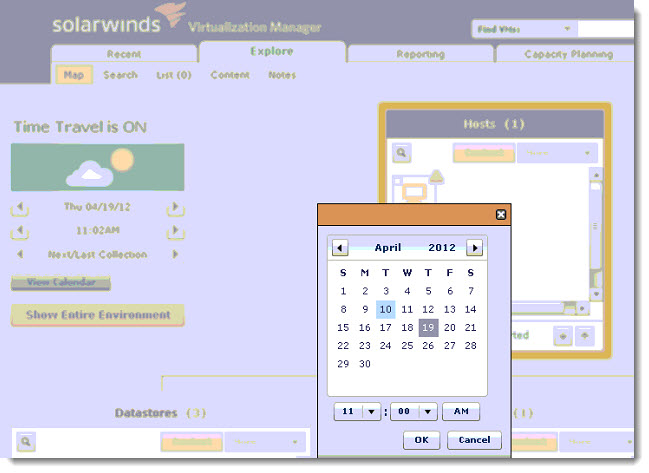Click the Hosts horizontal scrollbar right arrow
Screen dimensions: 649x473
click(x=582, y=308)
